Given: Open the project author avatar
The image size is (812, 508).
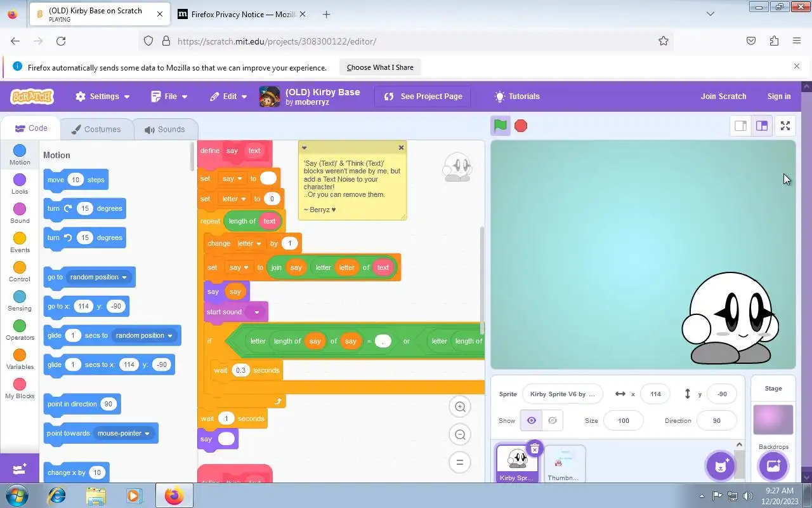Looking at the screenshot, I should [x=270, y=97].
